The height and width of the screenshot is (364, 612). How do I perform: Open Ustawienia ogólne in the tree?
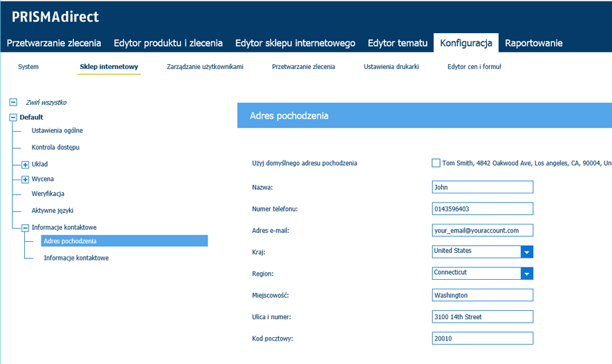[57, 131]
